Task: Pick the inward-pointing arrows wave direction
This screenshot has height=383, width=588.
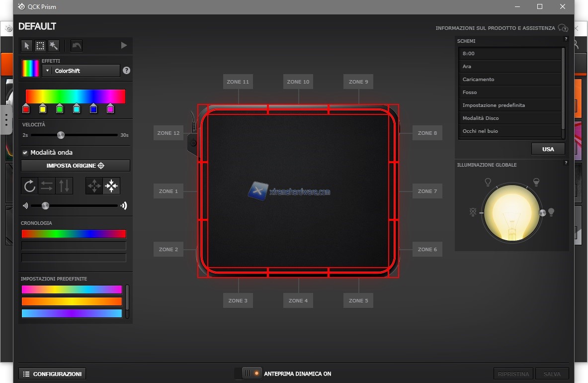Action: click(x=111, y=186)
